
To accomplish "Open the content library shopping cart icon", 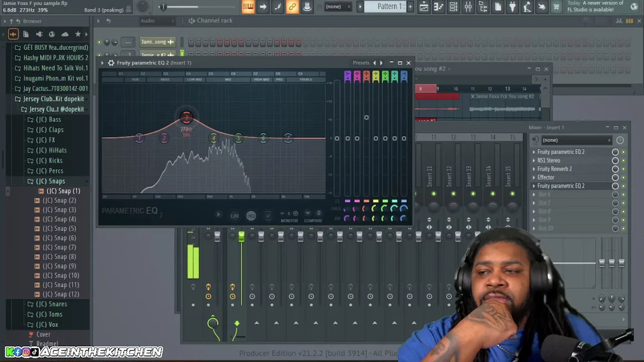I will [556, 7].
